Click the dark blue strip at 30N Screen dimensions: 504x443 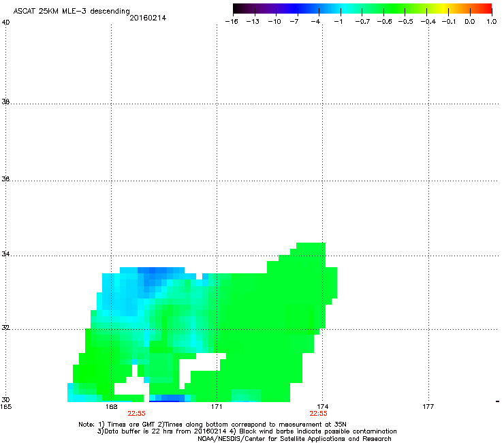point(166,398)
